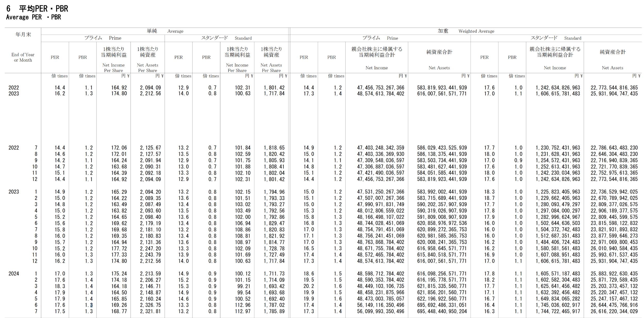Click Standard '親会社株主に帰属する当期純利益合計' column header
The width and height of the screenshot is (644, 318).
(x=555, y=52)
